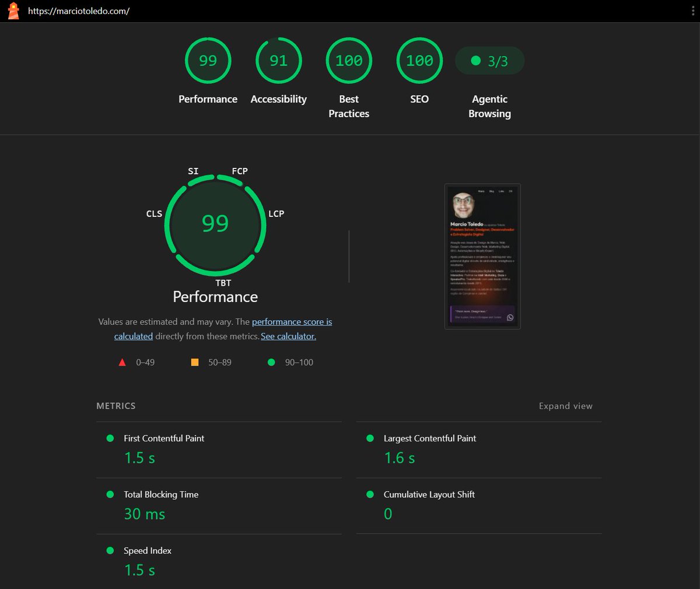This screenshot has height=589, width=700.
Task: Click the 1.6 s Largest Contentful Paint value
Action: 400,458
